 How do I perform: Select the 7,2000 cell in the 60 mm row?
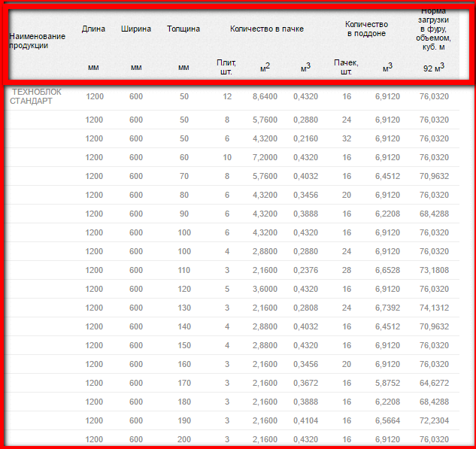pos(265,157)
